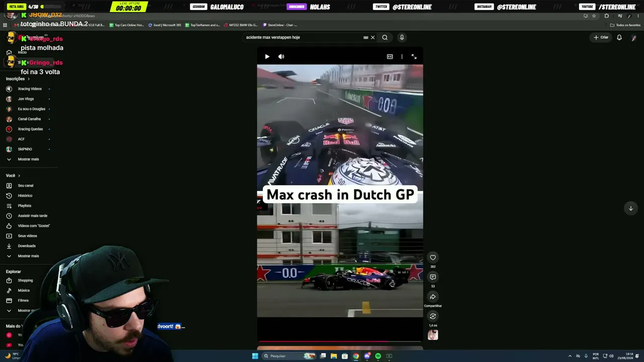Screen dimensions: 644x362
Task: Mute the short's audio volume
Action: pos(281,57)
